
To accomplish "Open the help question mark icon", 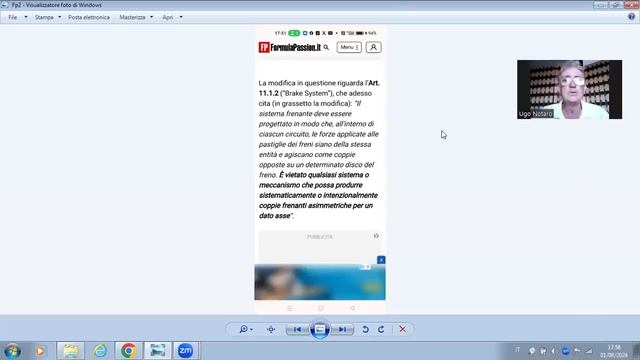I will pos(631,17).
